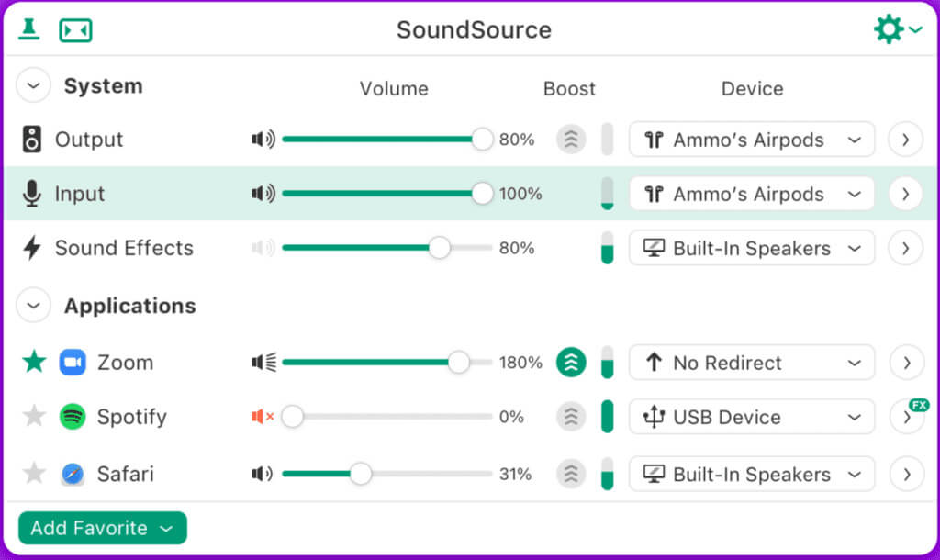Click the "Device" column header
Image resolution: width=940 pixels, height=560 pixels.
[753, 89]
